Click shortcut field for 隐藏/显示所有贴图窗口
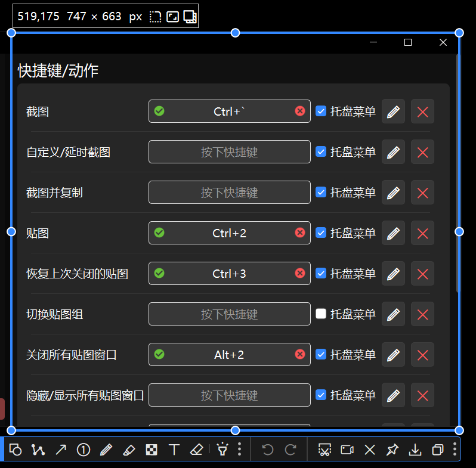Viewport: 476px width, 468px height. tap(230, 395)
